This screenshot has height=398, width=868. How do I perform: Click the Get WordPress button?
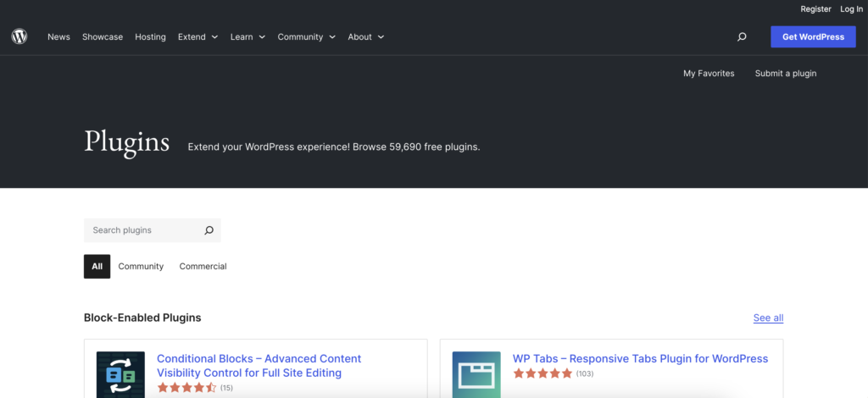coord(813,37)
